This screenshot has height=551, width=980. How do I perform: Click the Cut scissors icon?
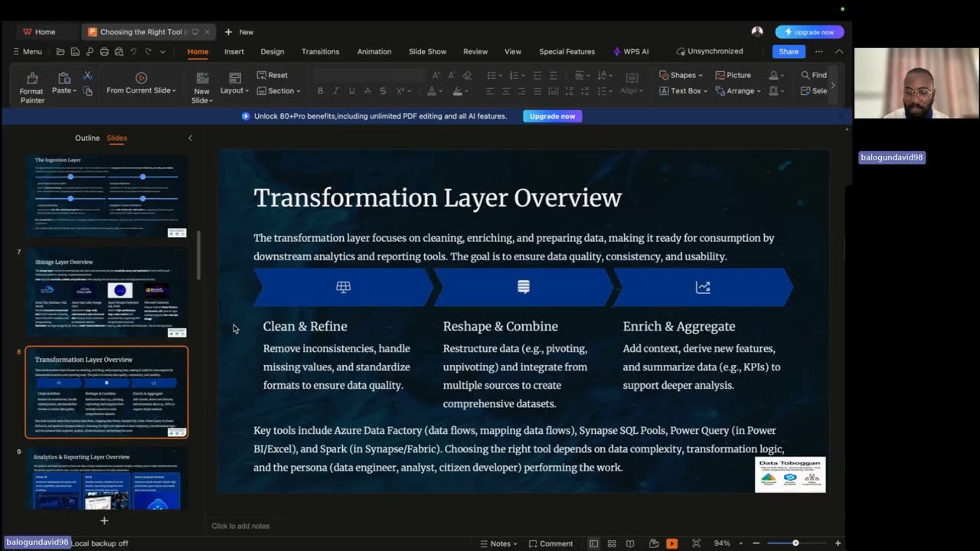point(87,75)
